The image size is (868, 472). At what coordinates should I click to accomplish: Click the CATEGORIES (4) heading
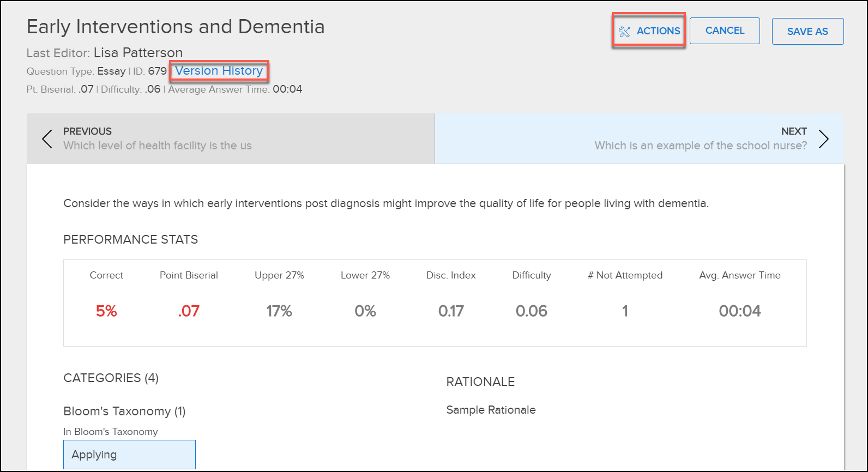(x=111, y=378)
